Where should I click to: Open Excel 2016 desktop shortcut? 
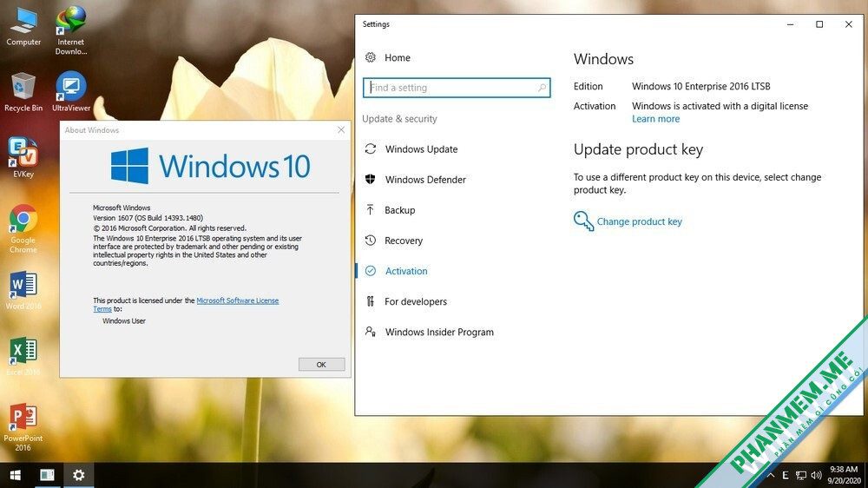point(23,356)
